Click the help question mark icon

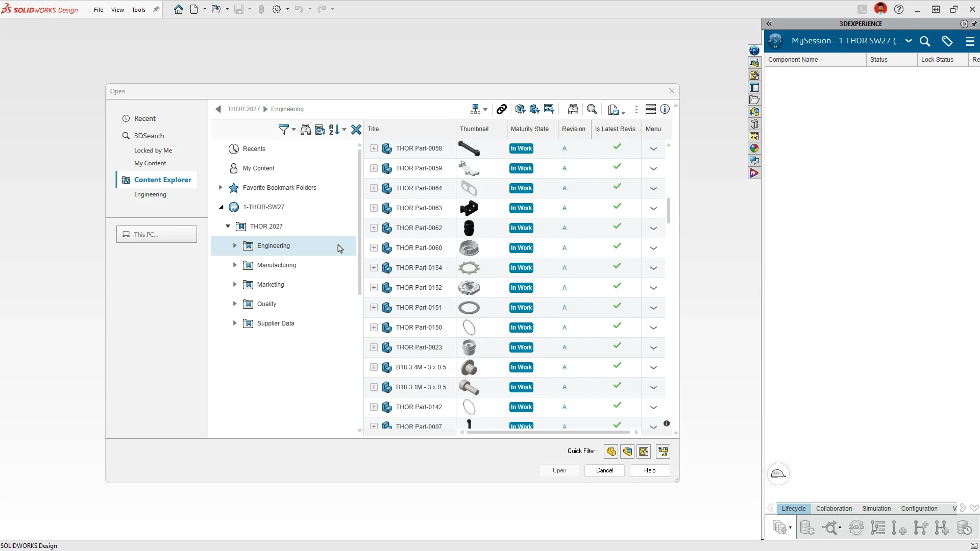[x=899, y=9]
